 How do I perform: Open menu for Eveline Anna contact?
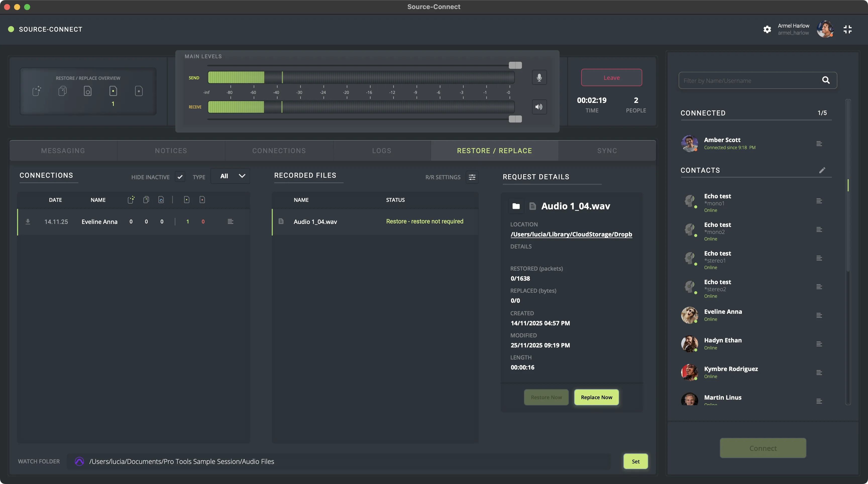click(819, 316)
